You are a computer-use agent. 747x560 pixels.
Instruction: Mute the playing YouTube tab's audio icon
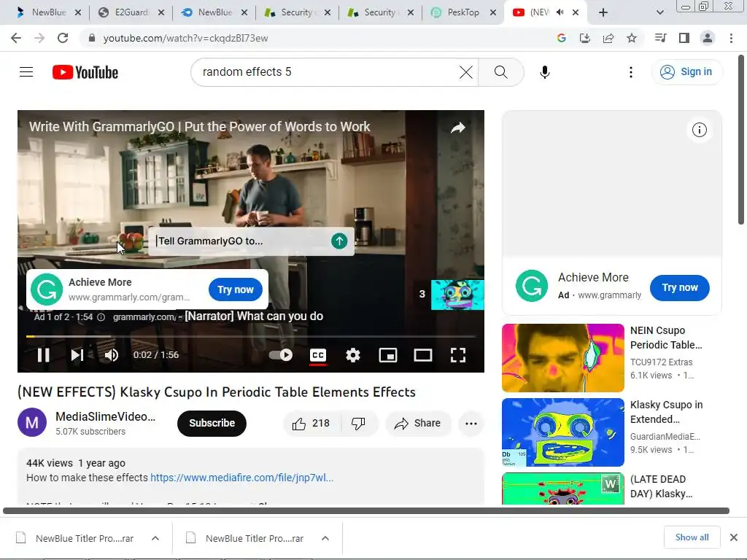560,12
